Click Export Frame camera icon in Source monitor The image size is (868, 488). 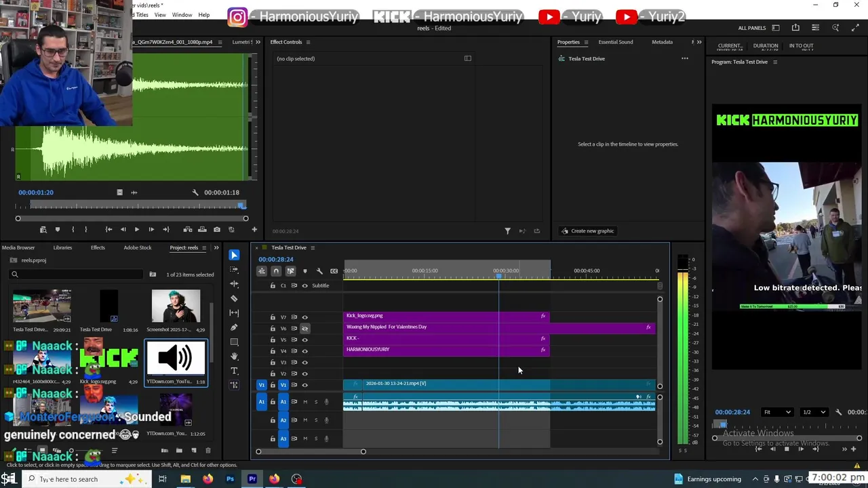coord(216,230)
